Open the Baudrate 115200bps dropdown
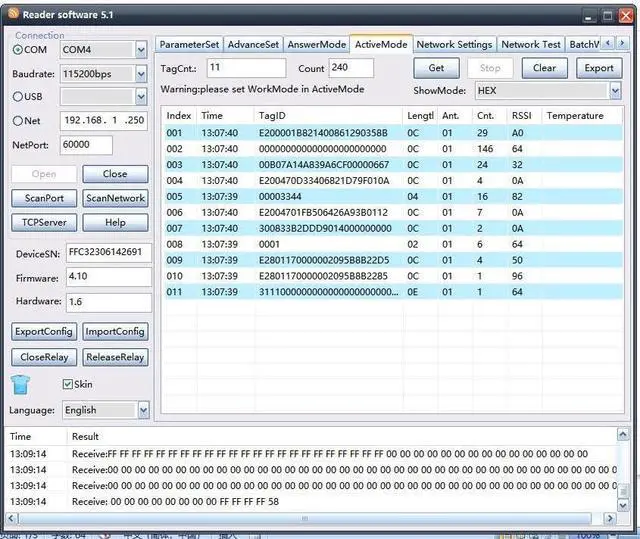 pyautogui.click(x=141, y=74)
